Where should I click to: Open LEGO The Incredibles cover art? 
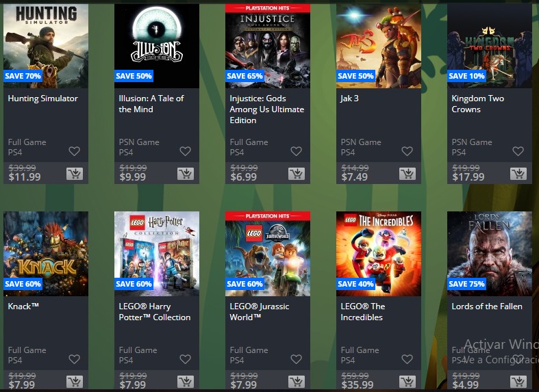coord(379,254)
